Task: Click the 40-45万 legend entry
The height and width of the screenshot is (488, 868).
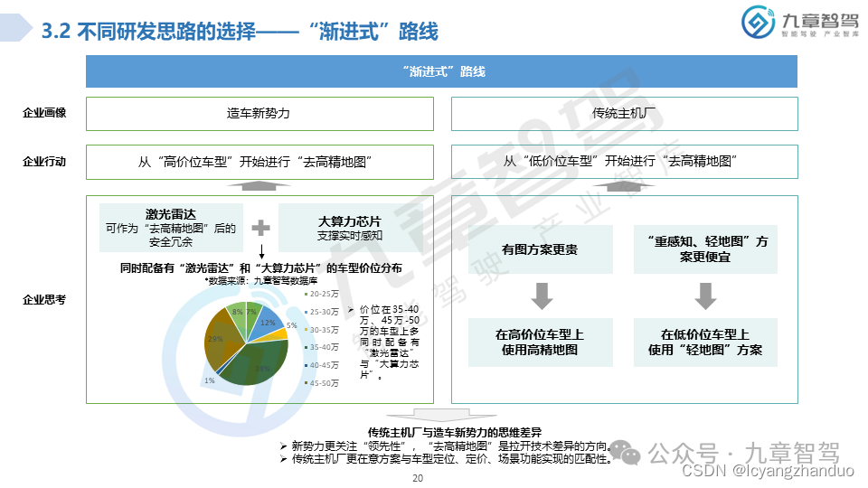Action: click(321, 365)
